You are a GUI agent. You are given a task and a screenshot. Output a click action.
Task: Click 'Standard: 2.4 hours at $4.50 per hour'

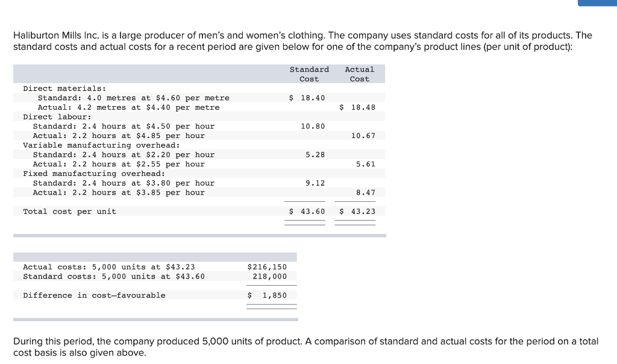pyautogui.click(x=124, y=127)
